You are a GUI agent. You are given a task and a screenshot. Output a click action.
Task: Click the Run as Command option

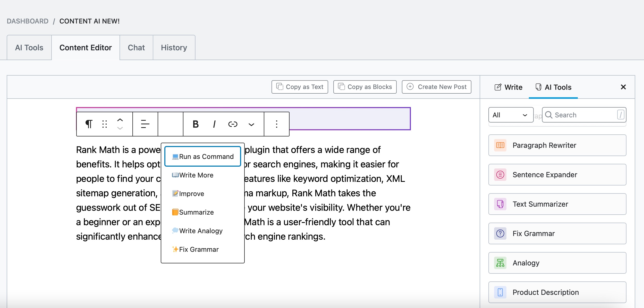pos(202,156)
